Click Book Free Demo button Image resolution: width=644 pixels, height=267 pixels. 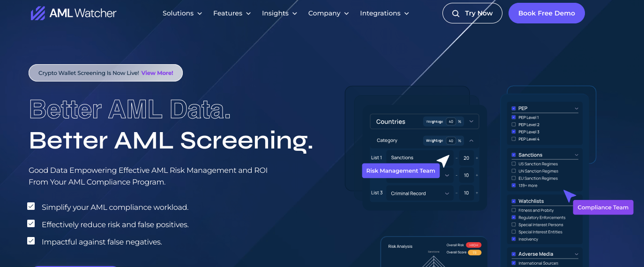pyautogui.click(x=547, y=13)
